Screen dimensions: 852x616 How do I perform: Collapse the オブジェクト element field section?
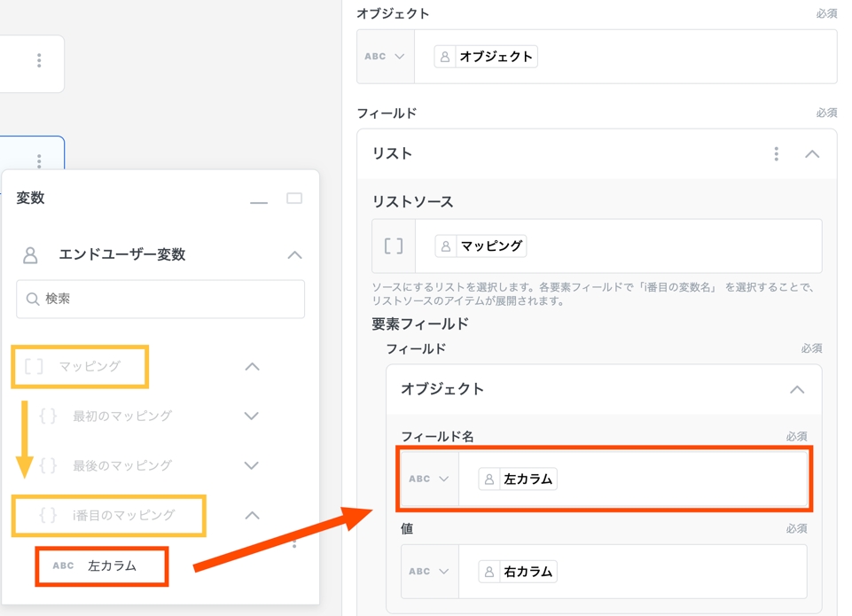(x=796, y=389)
